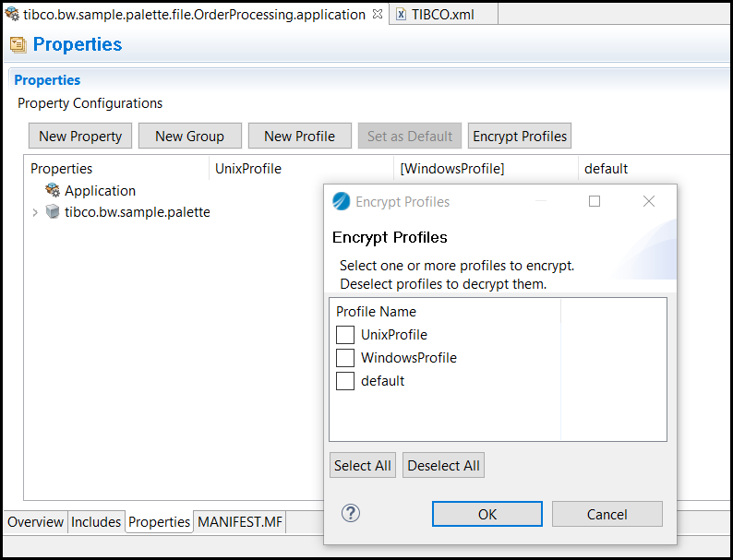The height and width of the screenshot is (560, 733).
Task: Check the UnixProfile checkbox
Action: click(345, 335)
